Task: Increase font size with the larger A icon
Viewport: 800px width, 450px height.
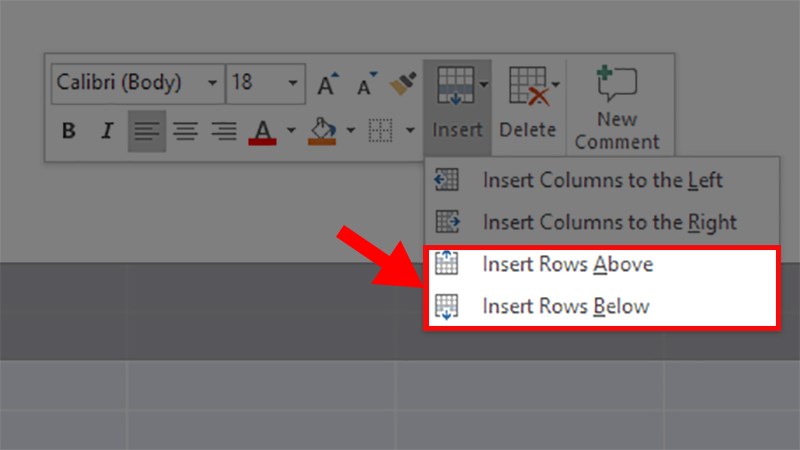Action: pyautogui.click(x=328, y=84)
